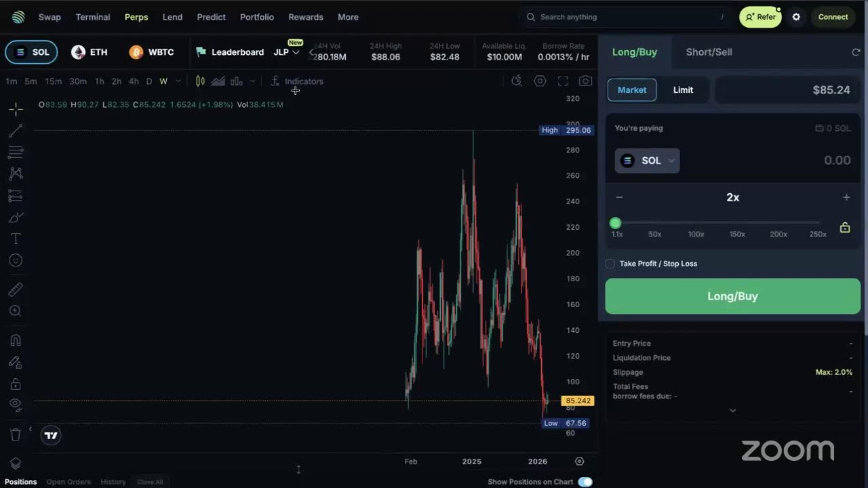868x488 pixels.
Task: Select area chart type
Action: pos(218,81)
